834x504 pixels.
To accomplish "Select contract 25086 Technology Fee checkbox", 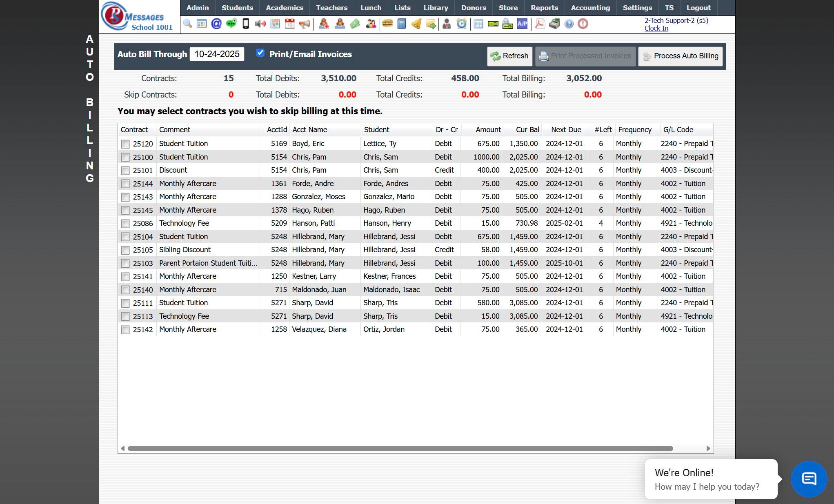I will click(x=125, y=224).
